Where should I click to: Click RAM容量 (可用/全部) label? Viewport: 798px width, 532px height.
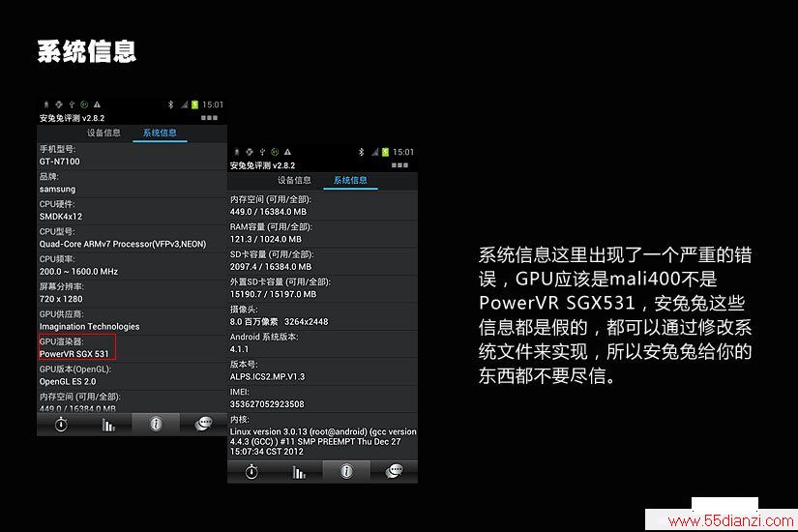click(x=271, y=227)
